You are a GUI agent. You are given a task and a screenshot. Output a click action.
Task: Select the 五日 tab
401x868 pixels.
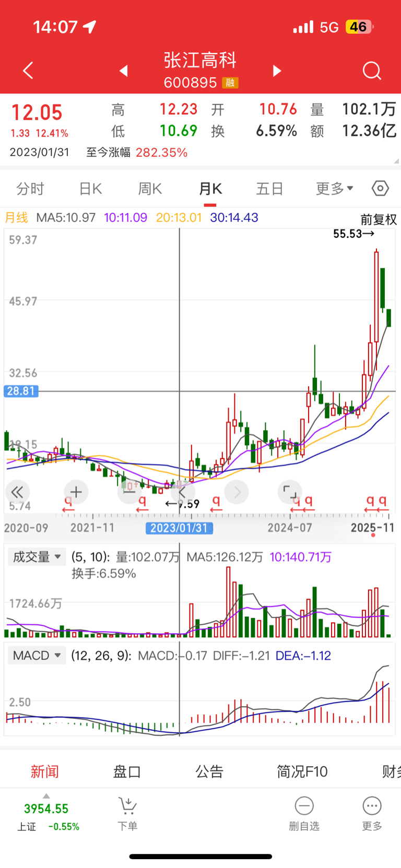coord(269,188)
